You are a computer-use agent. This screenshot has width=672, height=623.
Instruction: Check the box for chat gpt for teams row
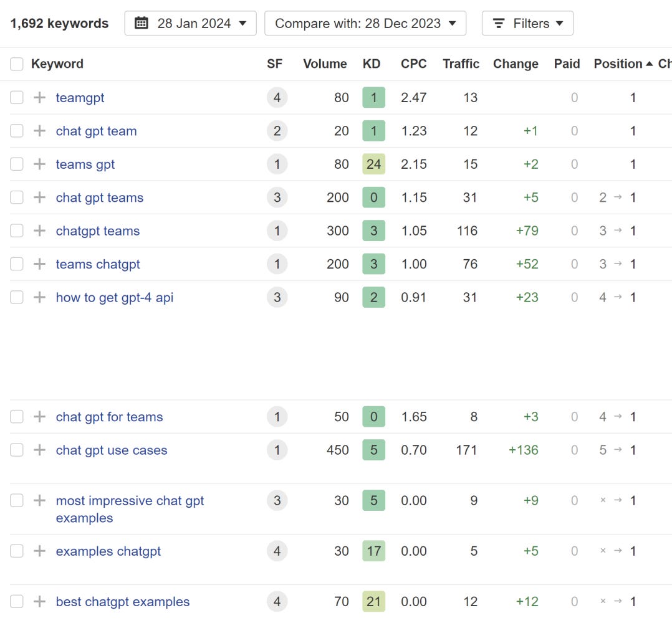tap(17, 417)
